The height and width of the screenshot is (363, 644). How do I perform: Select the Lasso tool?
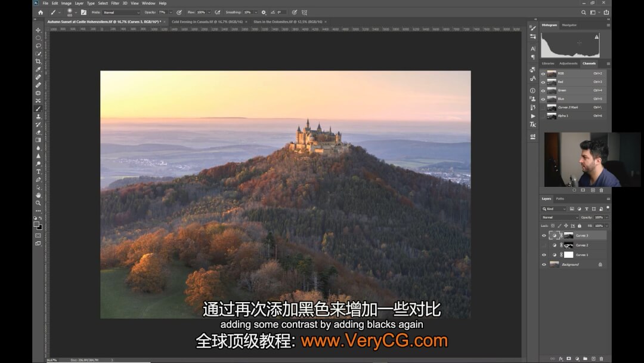click(38, 45)
